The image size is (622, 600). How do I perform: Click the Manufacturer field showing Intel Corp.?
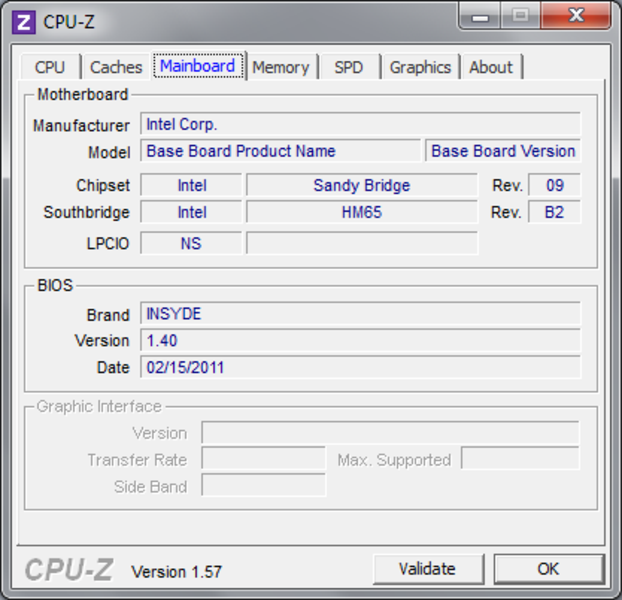tap(361, 124)
